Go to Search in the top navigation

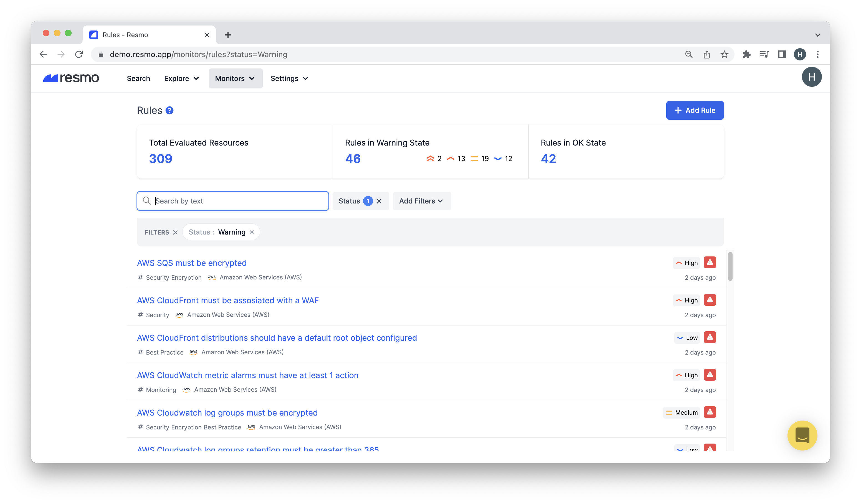click(x=138, y=78)
